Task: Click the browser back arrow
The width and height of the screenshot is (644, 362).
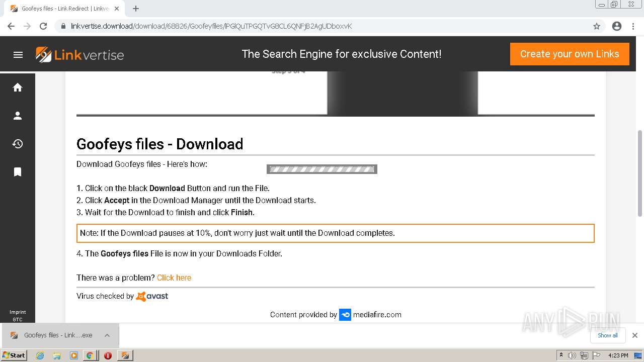Action: (x=11, y=26)
